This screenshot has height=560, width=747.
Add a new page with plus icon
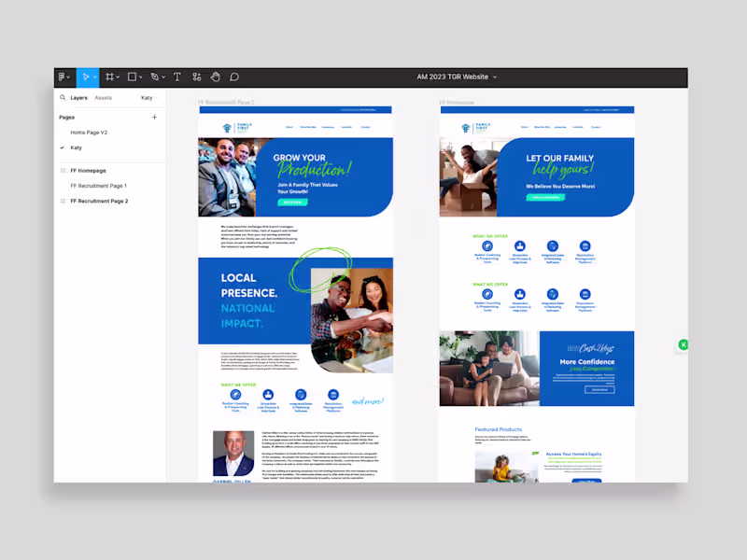(154, 118)
